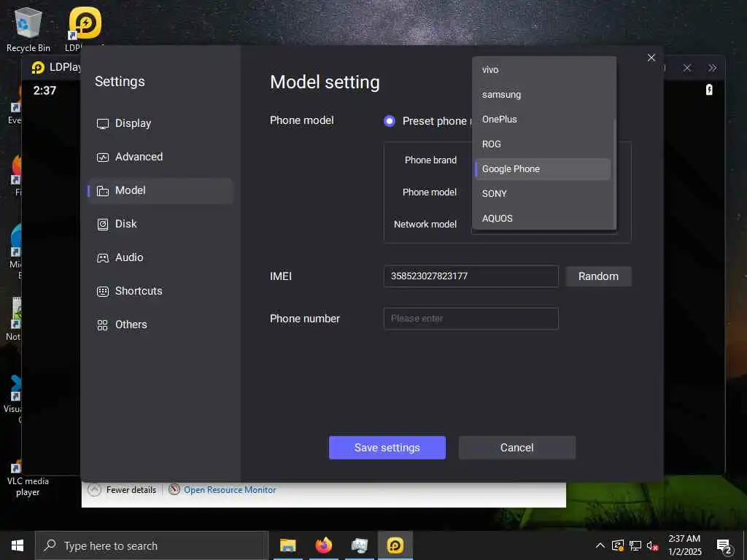Open the Others settings section
Viewport: 747px width, 560px height.
160,324
